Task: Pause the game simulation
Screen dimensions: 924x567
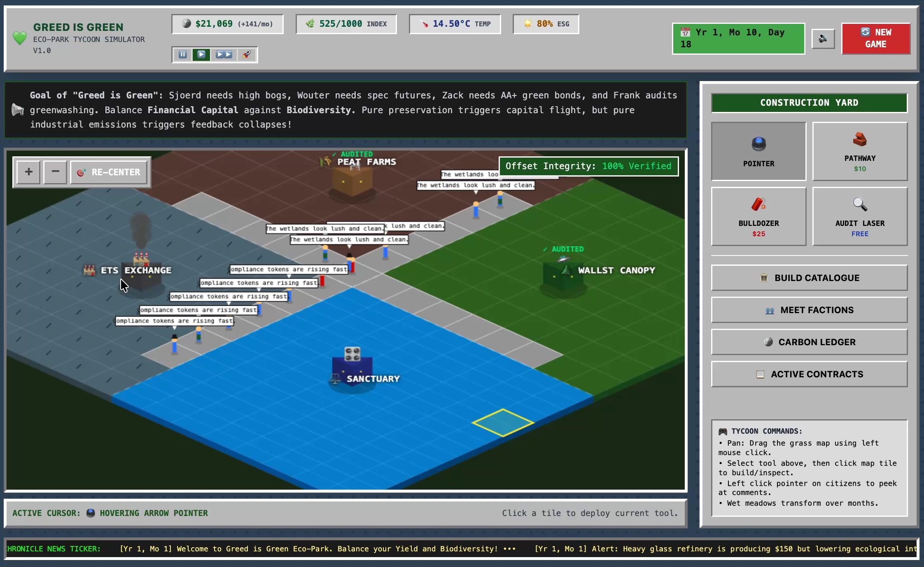Action: coord(183,54)
